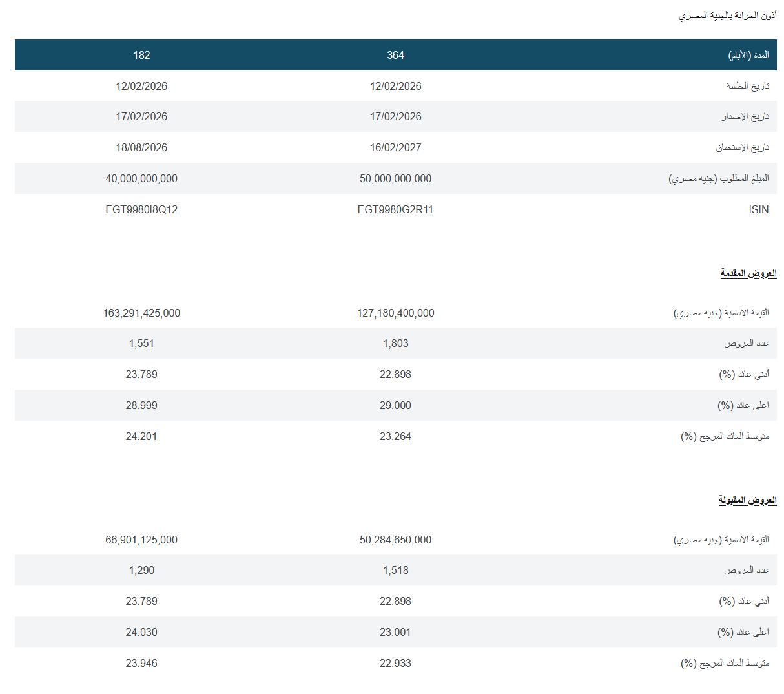Viewport: 784px width, 694px height.
Task: Click the 182 days column header
Action: click(141, 55)
